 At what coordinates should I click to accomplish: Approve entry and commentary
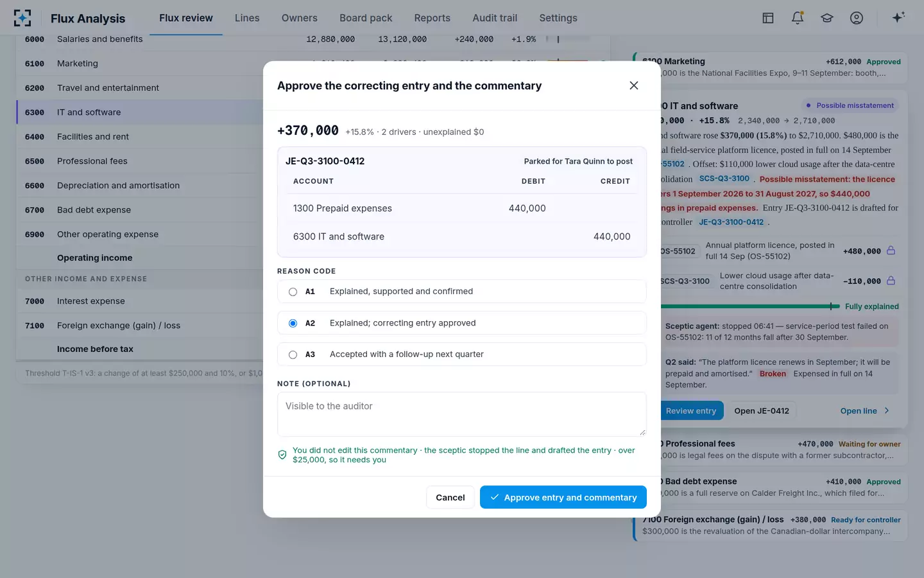point(563,497)
